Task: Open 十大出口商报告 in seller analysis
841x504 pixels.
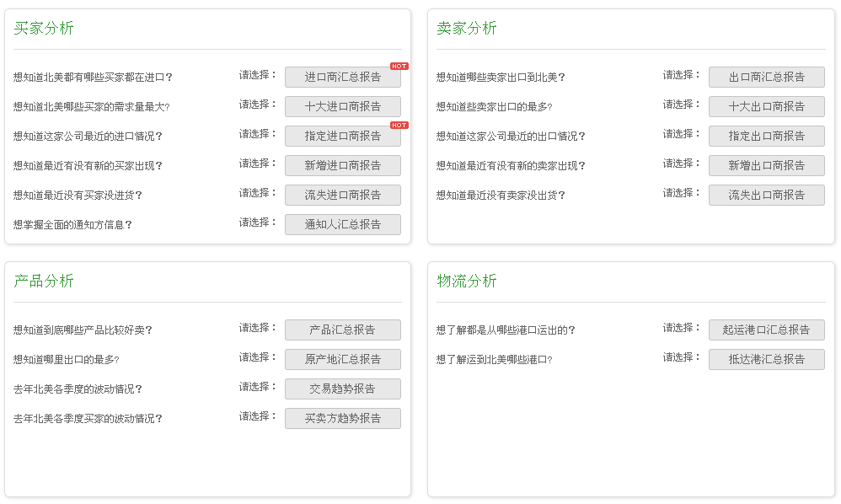Action: pos(767,106)
